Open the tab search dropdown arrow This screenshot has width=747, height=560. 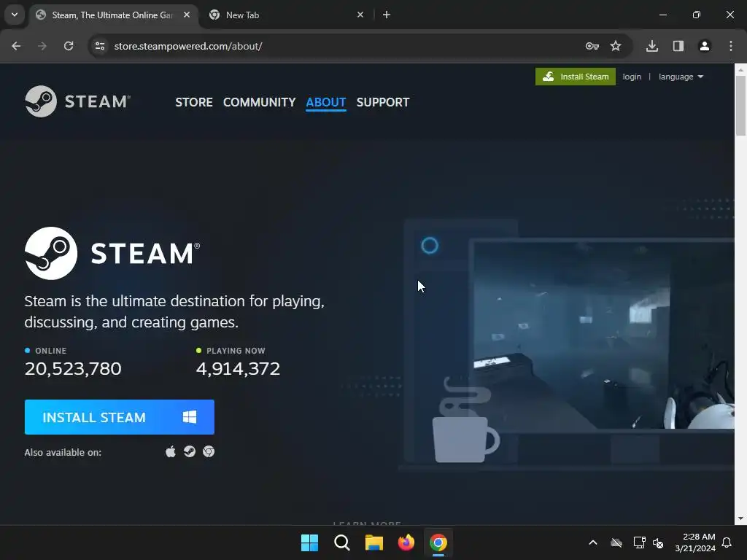coord(15,15)
